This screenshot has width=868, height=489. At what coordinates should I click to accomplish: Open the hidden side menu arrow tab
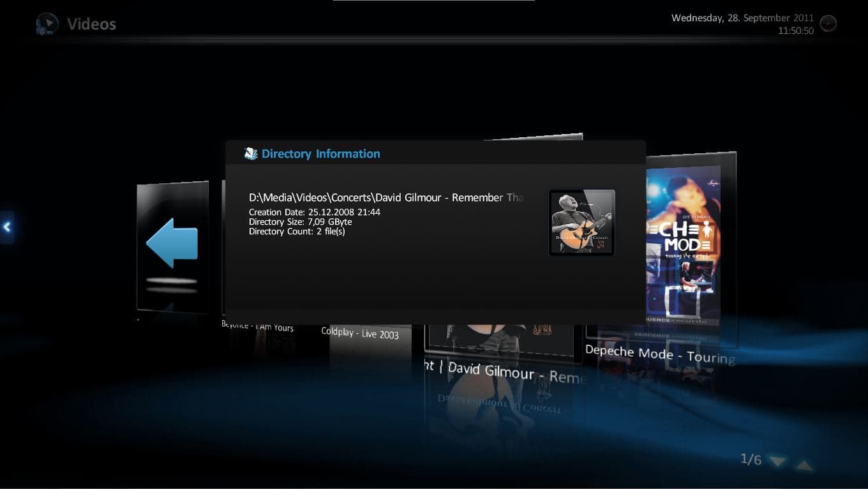[x=6, y=227]
